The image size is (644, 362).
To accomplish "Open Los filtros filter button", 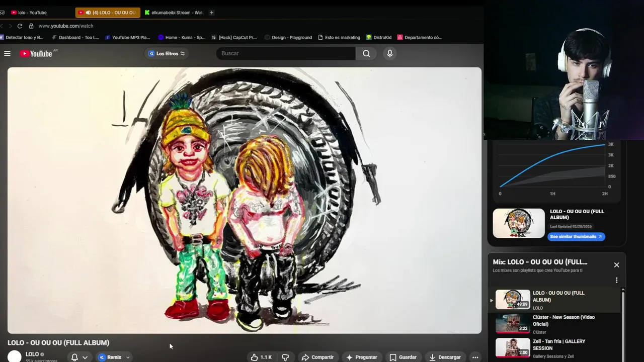I will 167,53.
